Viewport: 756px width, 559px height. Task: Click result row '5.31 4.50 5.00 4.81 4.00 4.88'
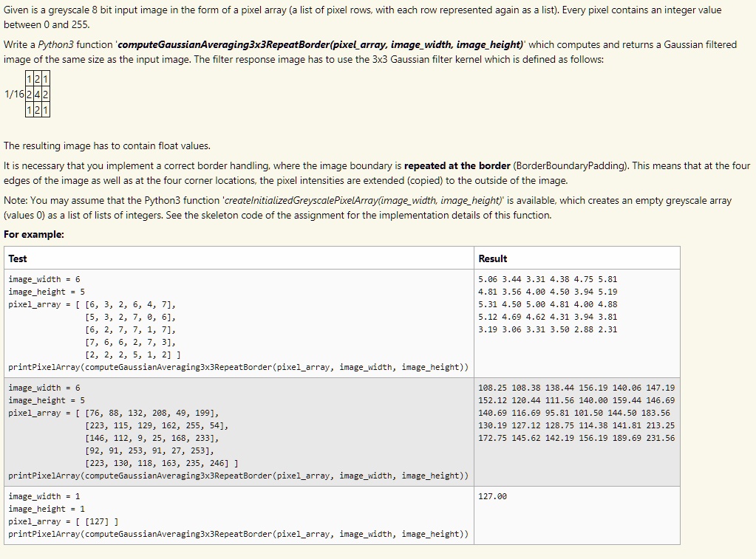point(548,304)
